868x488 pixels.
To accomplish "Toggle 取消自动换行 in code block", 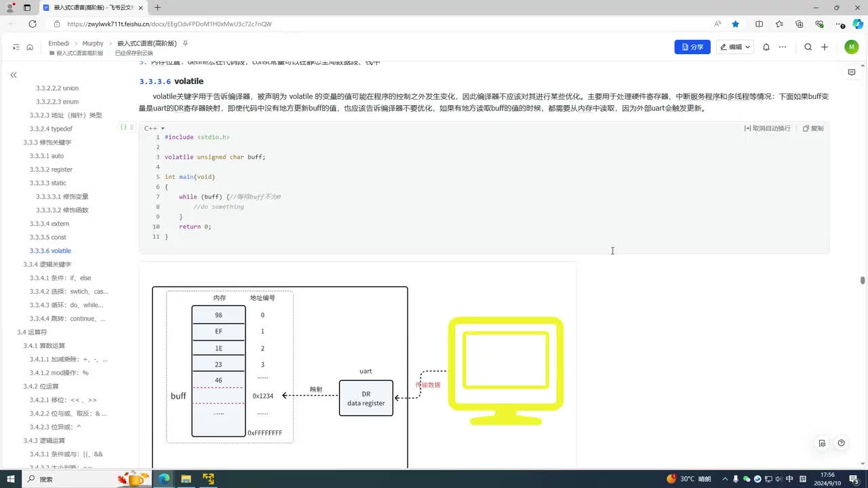I will coord(768,128).
